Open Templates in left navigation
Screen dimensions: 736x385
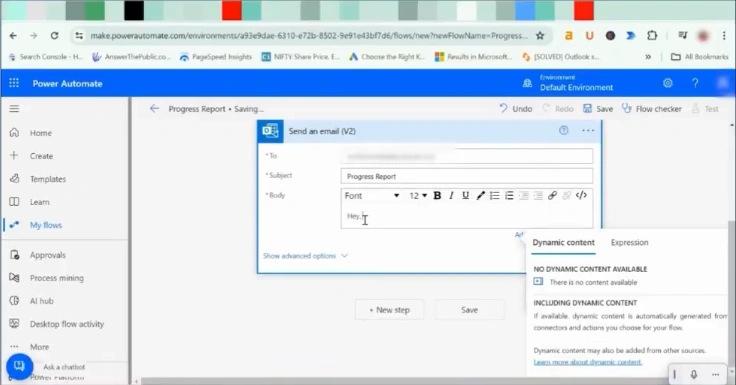pos(48,179)
